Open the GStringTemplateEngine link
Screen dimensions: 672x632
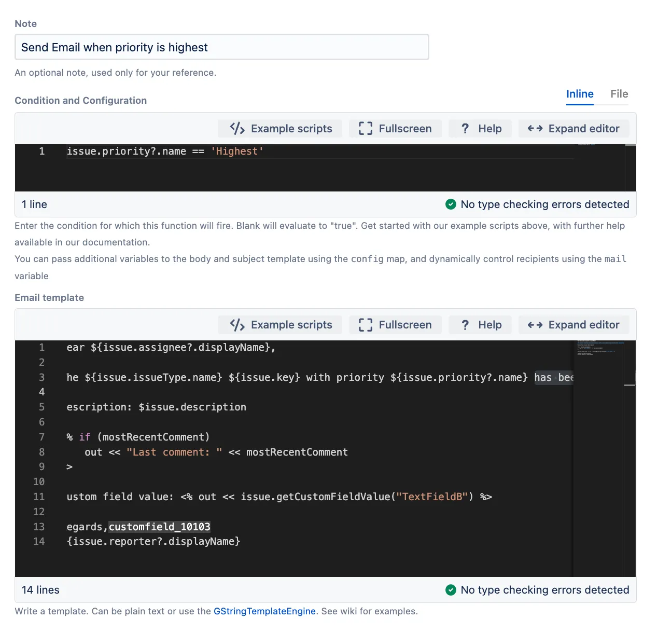264,611
